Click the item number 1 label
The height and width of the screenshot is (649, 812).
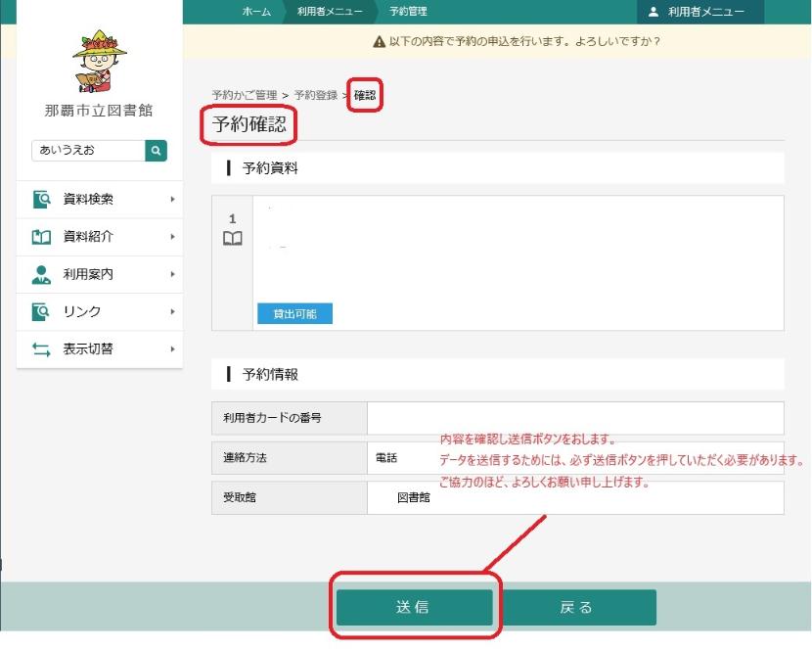point(233,218)
